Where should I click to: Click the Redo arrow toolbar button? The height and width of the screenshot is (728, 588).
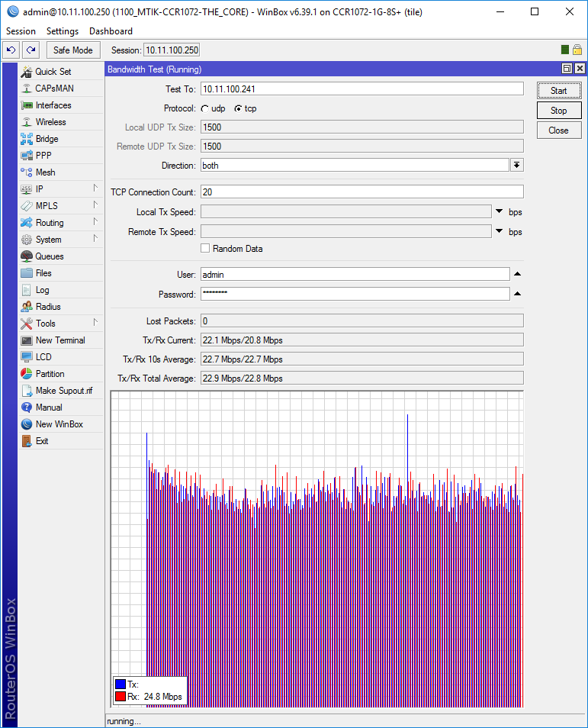point(31,50)
